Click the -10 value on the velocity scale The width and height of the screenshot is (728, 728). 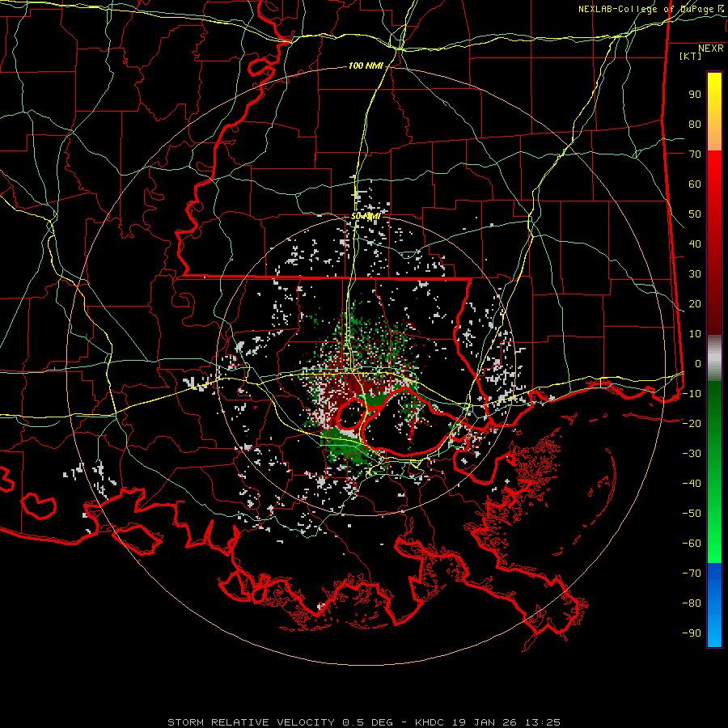[692, 394]
